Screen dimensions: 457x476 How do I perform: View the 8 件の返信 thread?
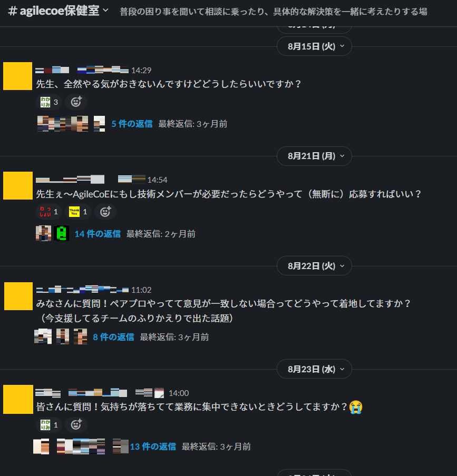113,338
